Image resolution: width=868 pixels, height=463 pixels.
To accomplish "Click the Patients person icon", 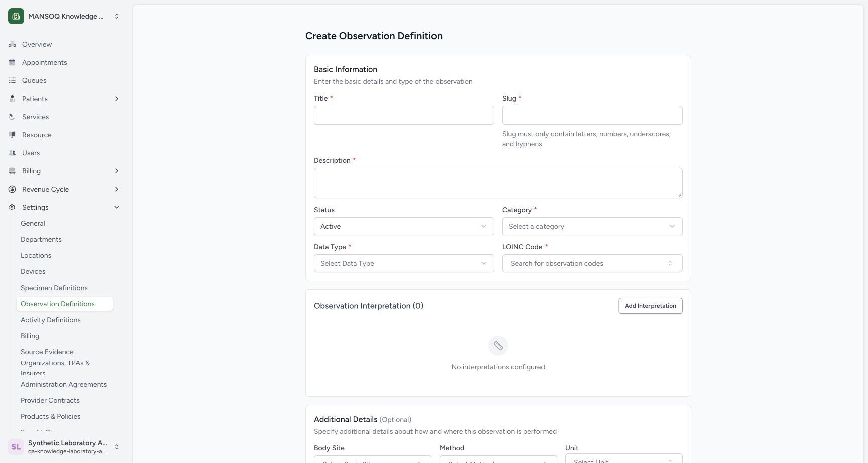I will coord(12,99).
